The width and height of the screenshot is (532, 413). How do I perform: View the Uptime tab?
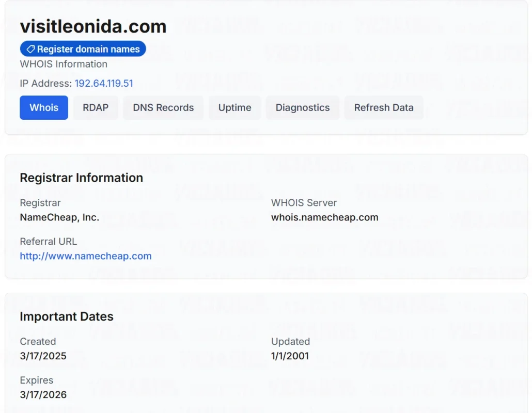235,107
